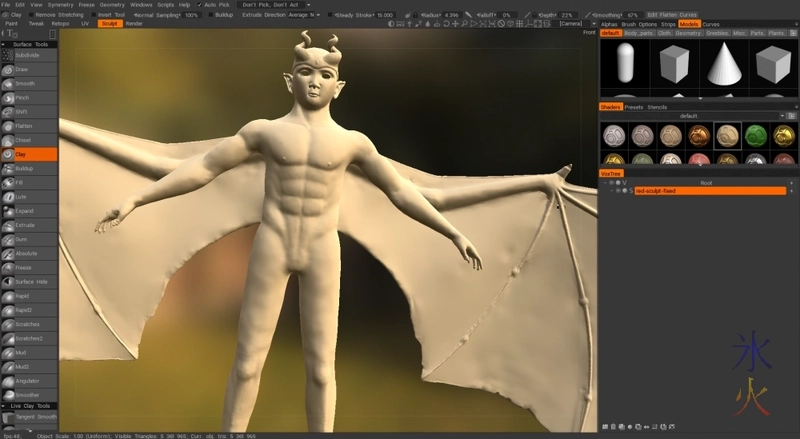Pick the Flatten tool
This screenshot has height=439, width=800.
(29, 126)
